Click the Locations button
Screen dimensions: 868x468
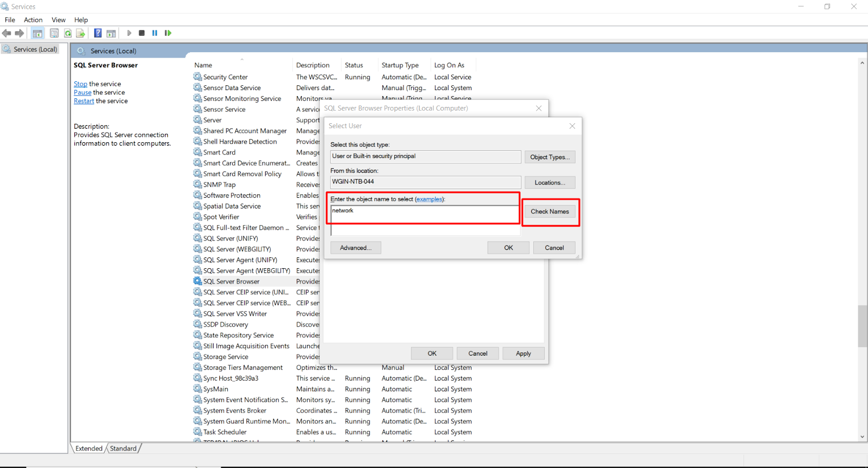click(x=550, y=183)
